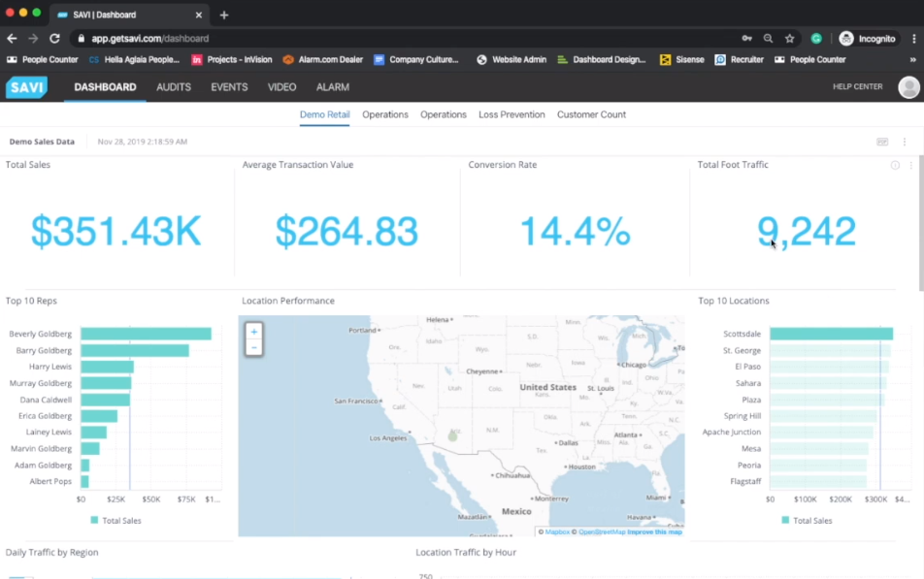Show more bookmarks chevron

point(912,59)
